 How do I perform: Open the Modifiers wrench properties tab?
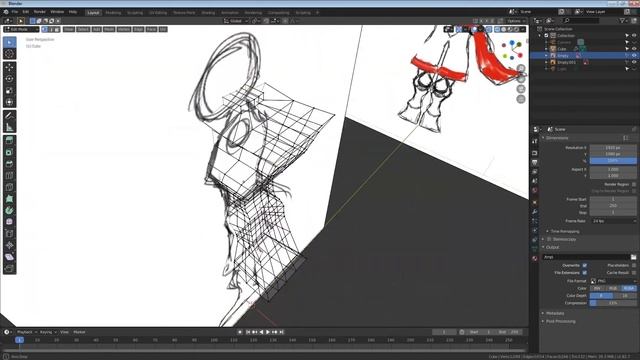pos(535,212)
